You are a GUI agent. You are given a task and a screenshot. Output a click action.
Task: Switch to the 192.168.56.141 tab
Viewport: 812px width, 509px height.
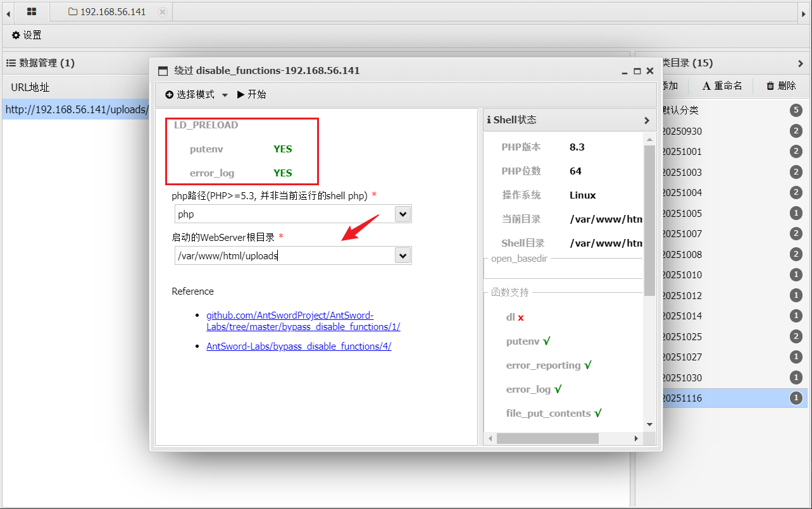click(x=108, y=11)
